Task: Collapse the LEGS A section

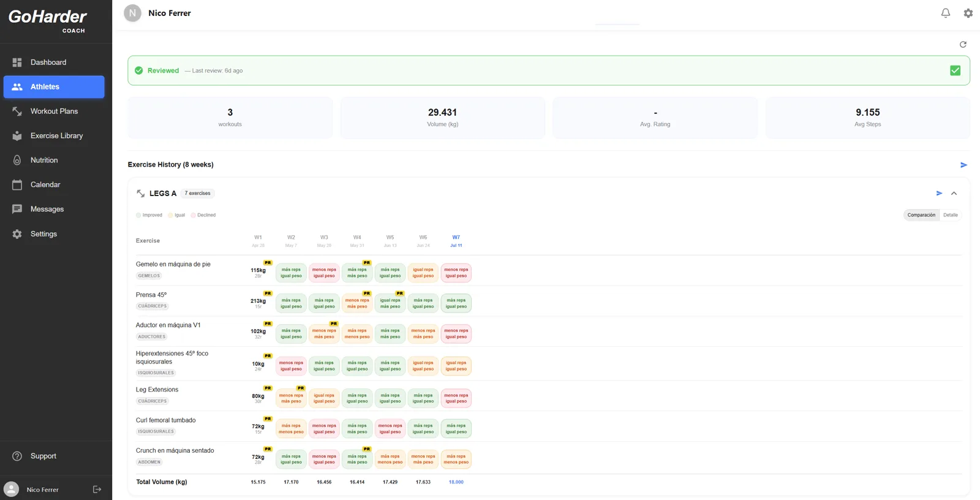Action: [954, 193]
